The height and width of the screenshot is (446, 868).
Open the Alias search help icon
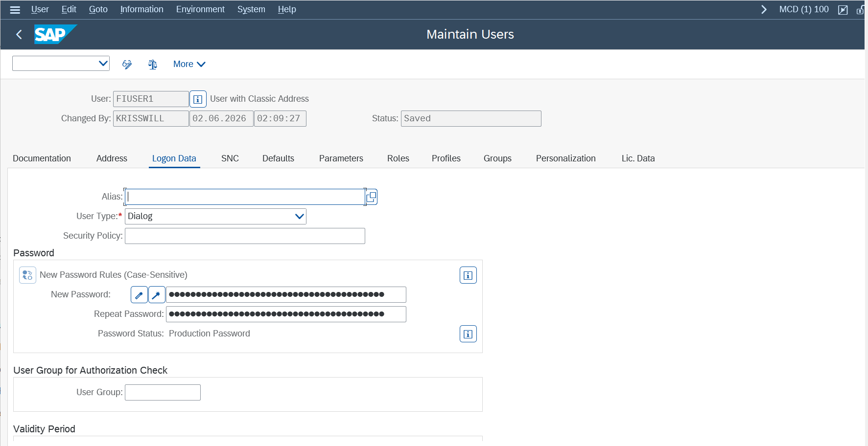[372, 197]
